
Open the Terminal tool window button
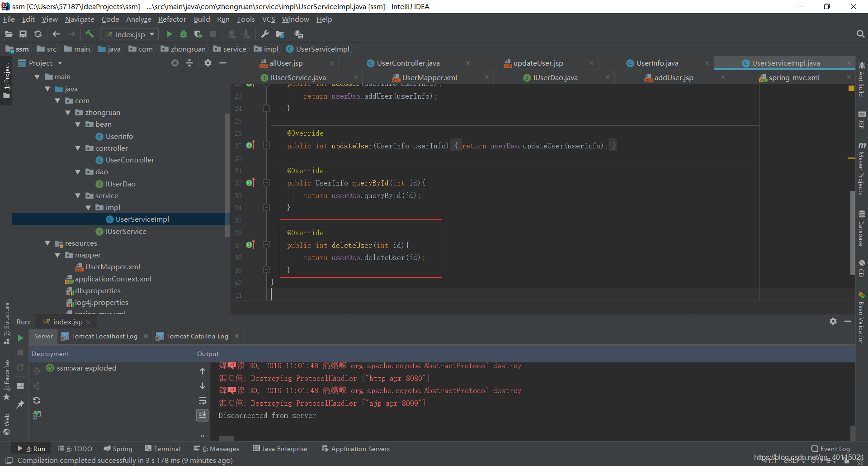(x=163, y=449)
